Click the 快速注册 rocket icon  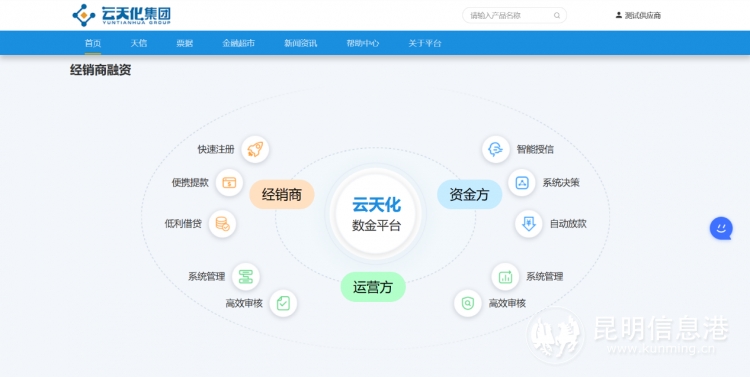point(255,149)
